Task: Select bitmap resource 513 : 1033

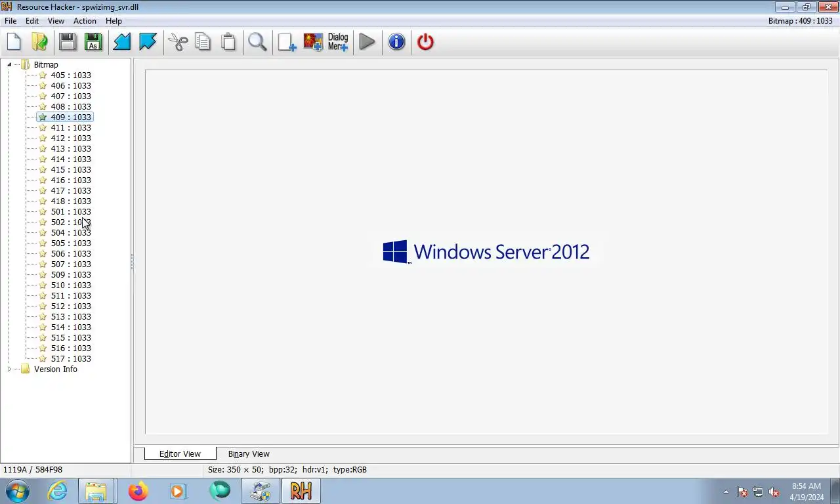Action: pos(71,316)
